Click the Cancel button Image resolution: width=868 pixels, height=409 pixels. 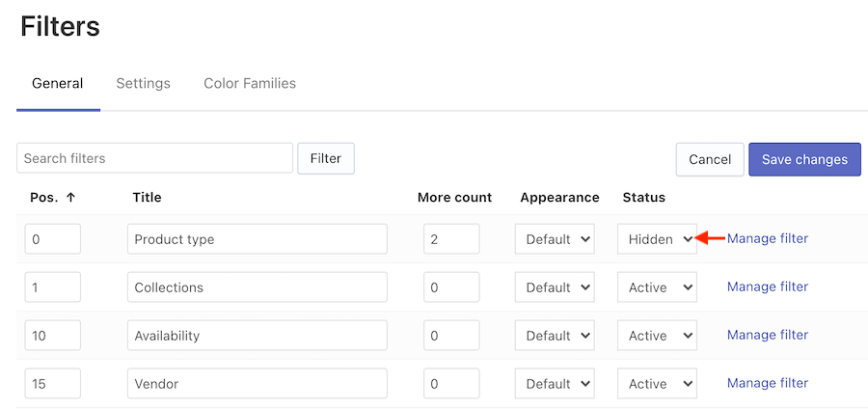[x=710, y=159]
